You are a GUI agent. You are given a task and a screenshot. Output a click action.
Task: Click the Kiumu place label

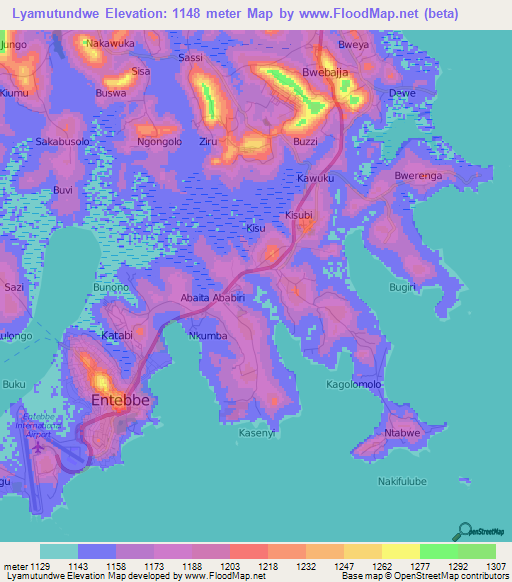click(x=14, y=93)
